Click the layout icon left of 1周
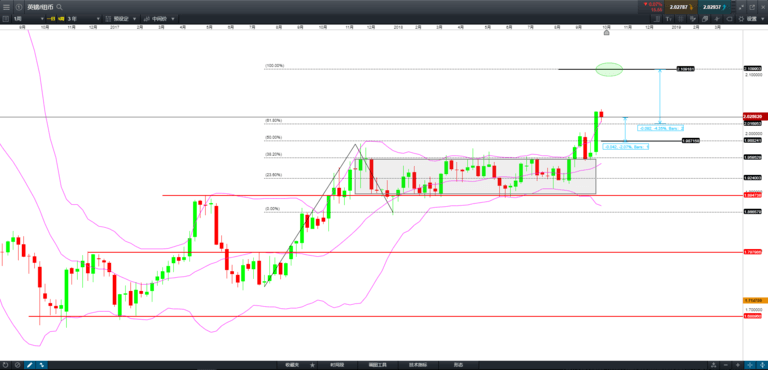Image resolution: width=768 pixels, height=370 pixels. point(6,19)
